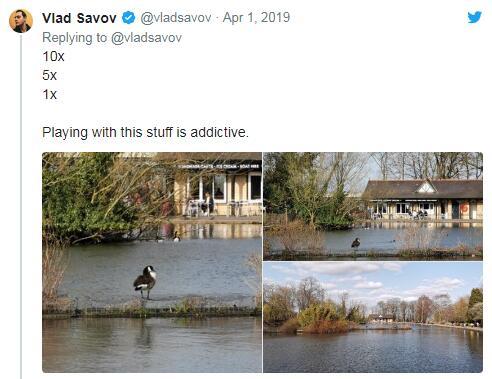Open the @vladsavov handle link in header
This screenshot has height=379, width=492.
tap(176, 18)
